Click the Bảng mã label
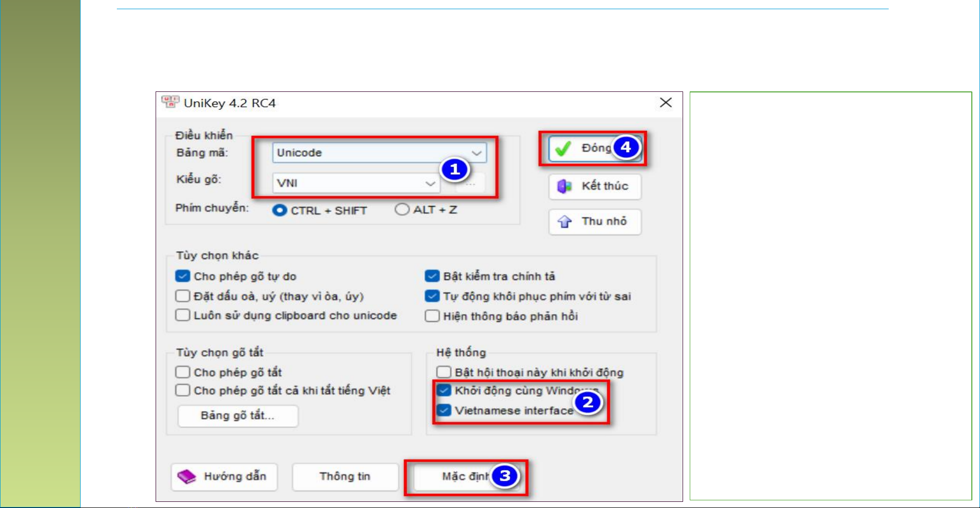The width and height of the screenshot is (980, 508). pyautogui.click(x=202, y=153)
